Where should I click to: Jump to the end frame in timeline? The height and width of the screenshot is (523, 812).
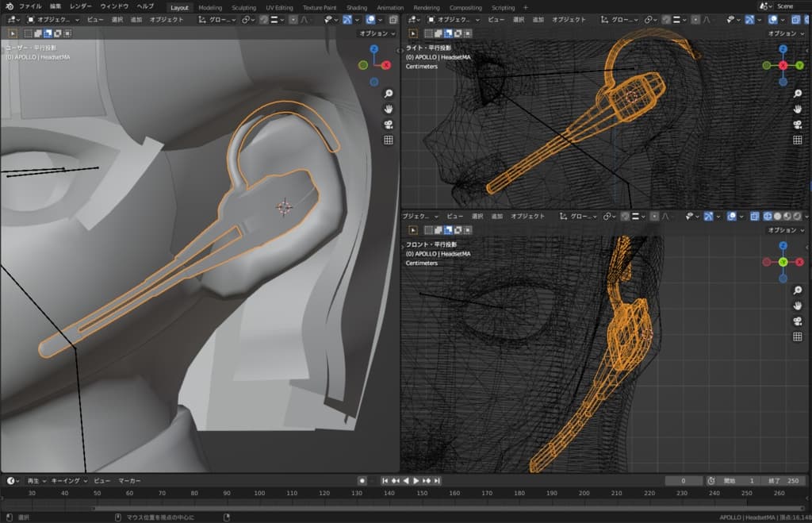point(437,481)
